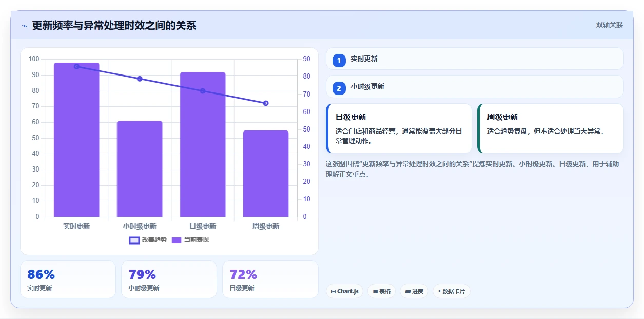Click text 适合门店和商品经营 description
Image resolution: width=644 pixels, height=319 pixels.
pyautogui.click(x=399, y=136)
